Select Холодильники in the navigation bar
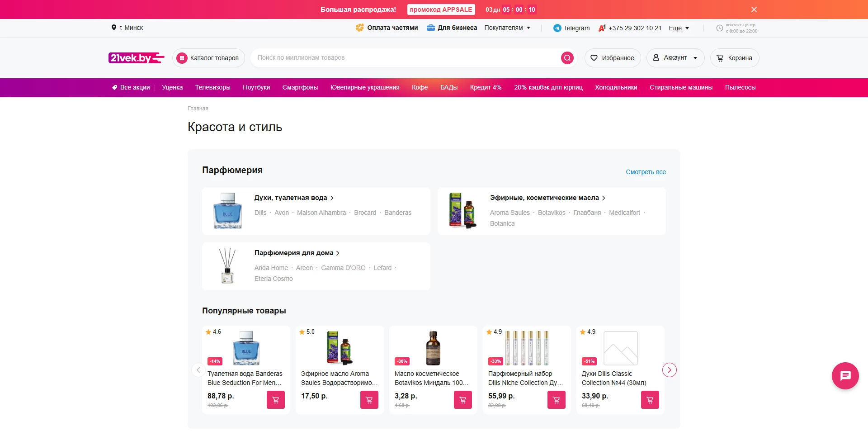Image resolution: width=868 pixels, height=431 pixels. [x=616, y=88]
